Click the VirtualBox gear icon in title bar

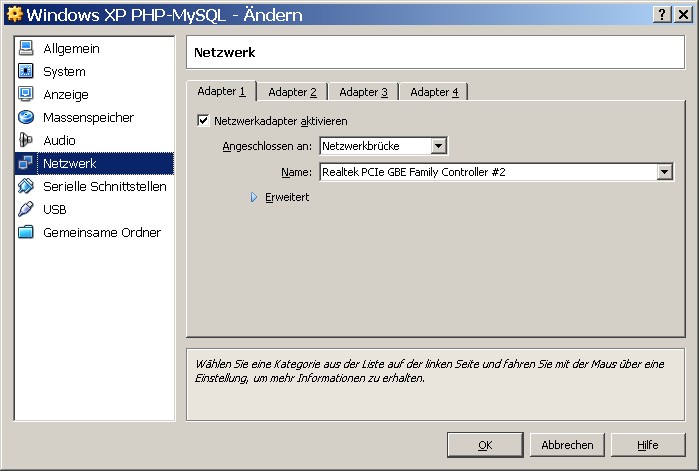14,14
